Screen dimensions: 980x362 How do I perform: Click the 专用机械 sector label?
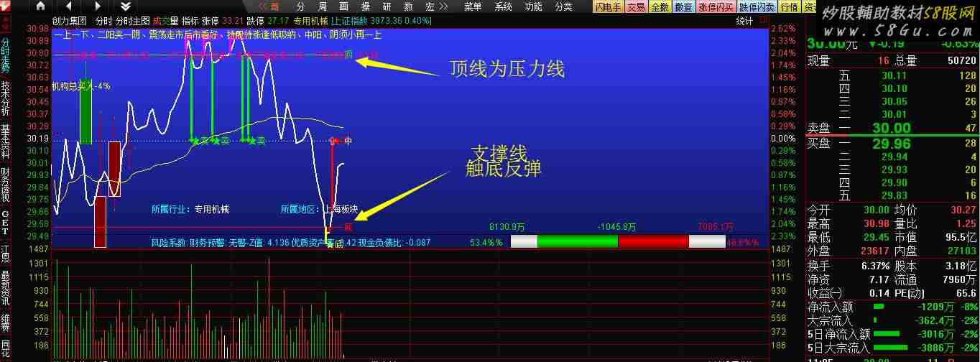point(311,21)
